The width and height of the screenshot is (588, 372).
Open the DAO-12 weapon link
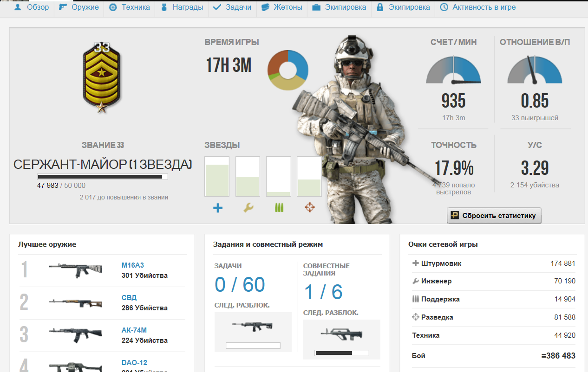point(134,363)
